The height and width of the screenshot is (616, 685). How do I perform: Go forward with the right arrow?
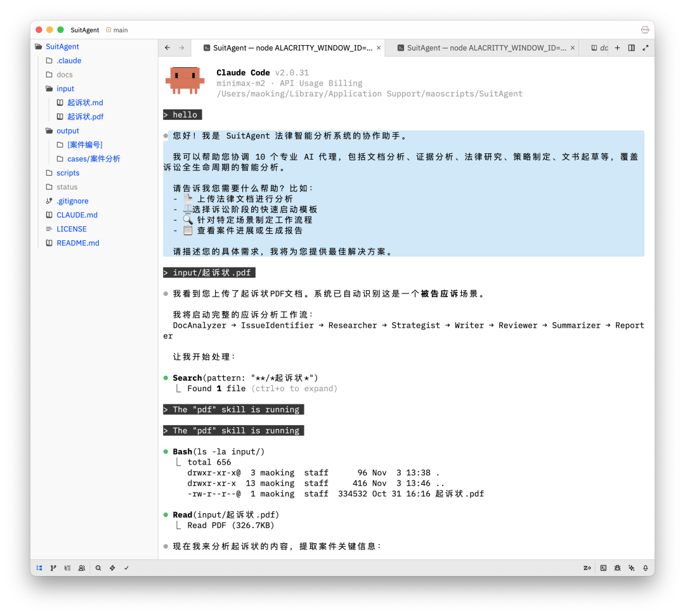pyautogui.click(x=181, y=48)
